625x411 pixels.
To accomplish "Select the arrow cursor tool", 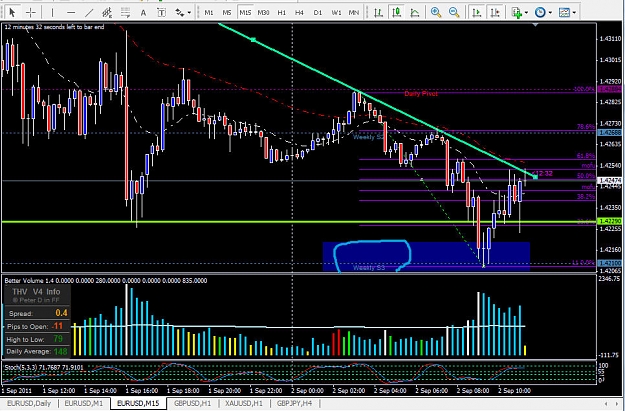I will [x=12, y=12].
